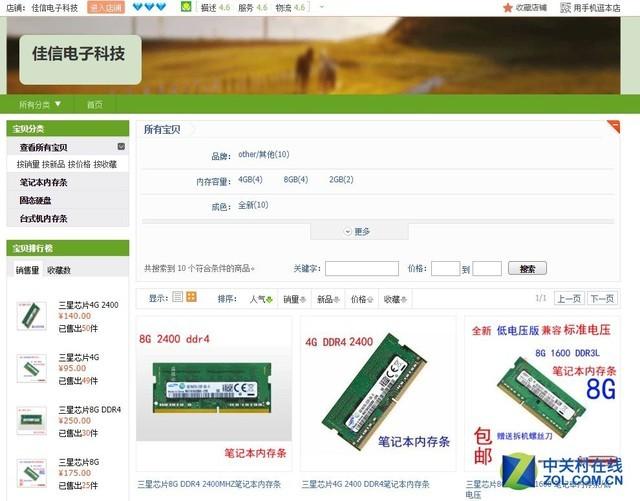640x501 pixels.
Task: Open the 笔记本内存条 category
Action: point(43,183)
